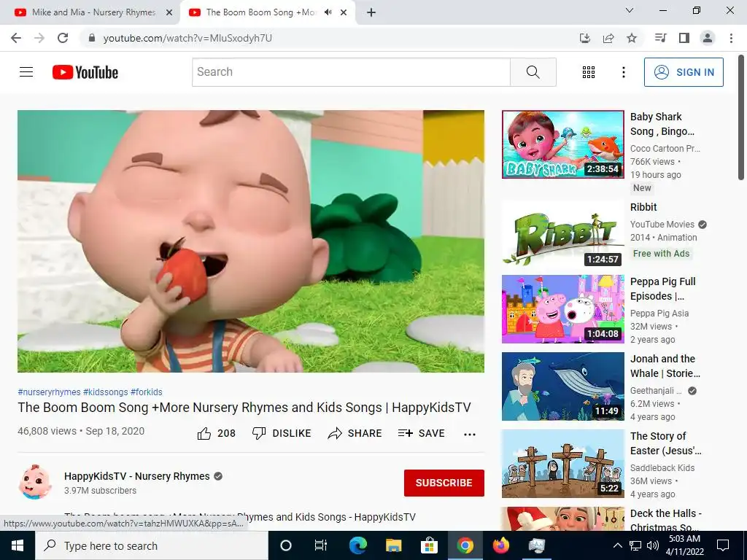Bookmark this page with the star

632,38
